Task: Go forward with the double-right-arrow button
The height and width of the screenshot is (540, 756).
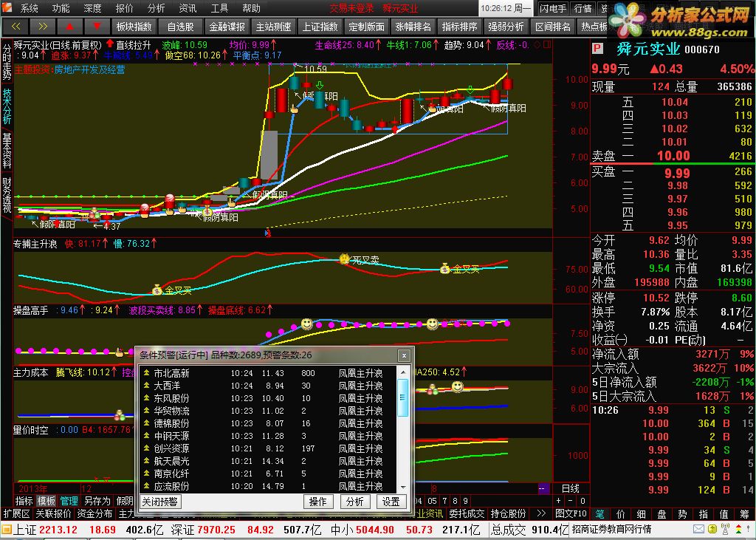Action: 42,27
